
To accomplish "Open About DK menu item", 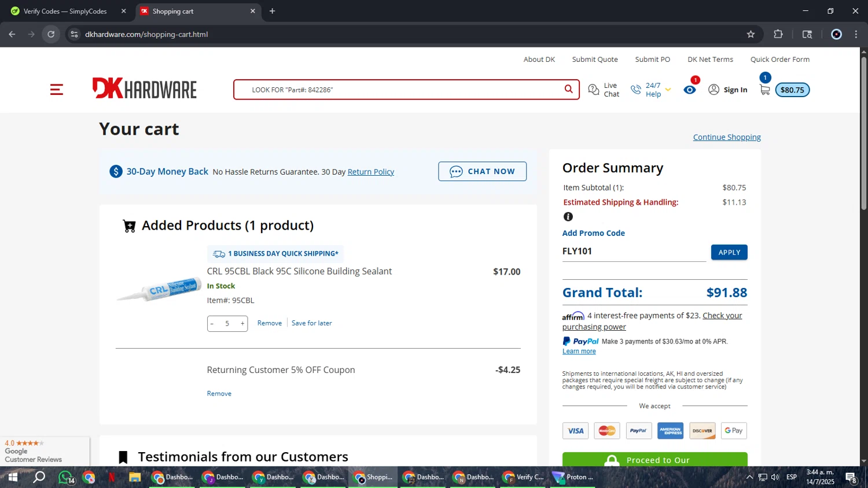I will point(539,60).
